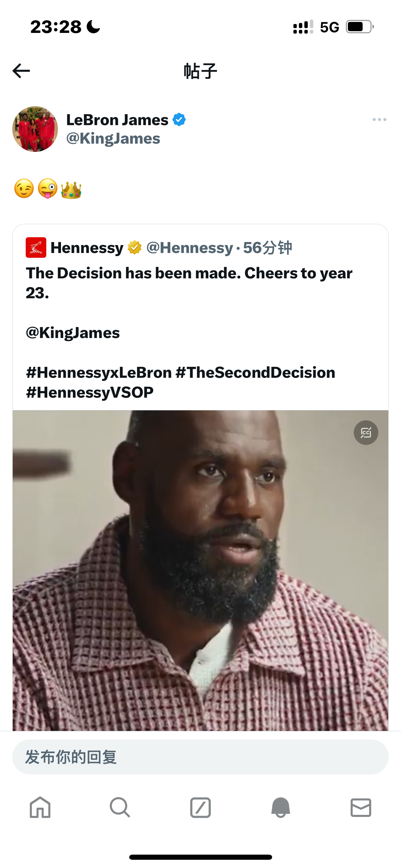Open the #TheSecondDecision hashtag
This screenshot has height=868, width=401.
255,373
